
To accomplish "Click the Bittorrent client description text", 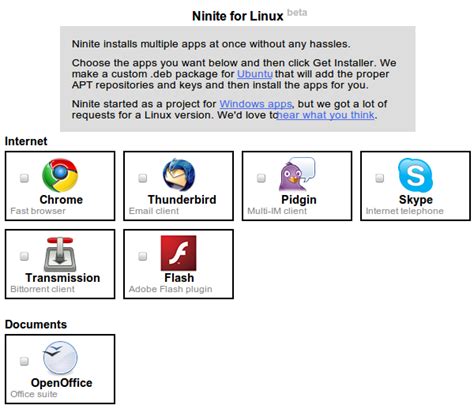I will 42,289.
